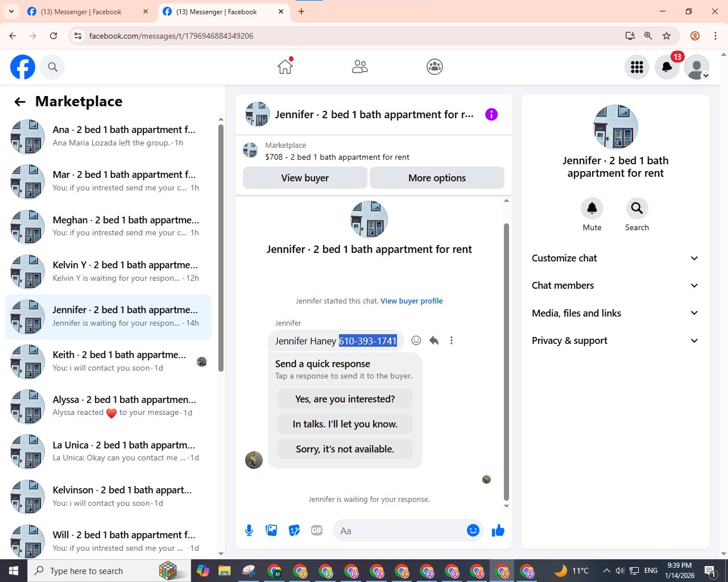Open the Menu grid icon
The width and height of the screenshot is (728, 582).
tap(637, 67)
